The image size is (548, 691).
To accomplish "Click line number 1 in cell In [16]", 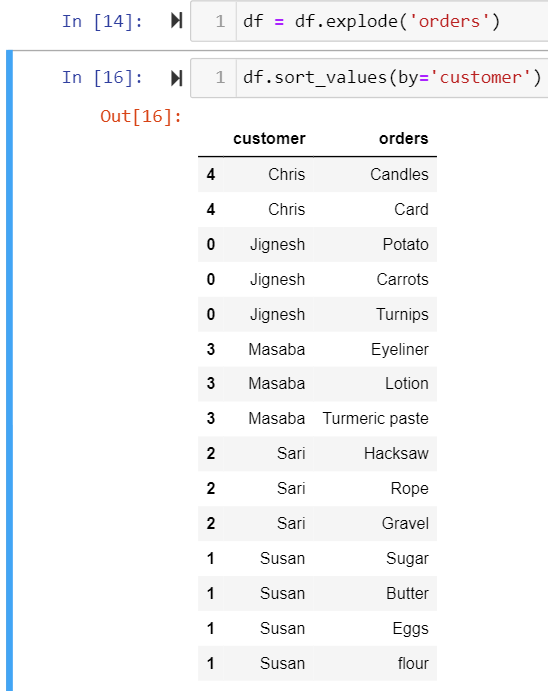I will click(x=220, y=78).
